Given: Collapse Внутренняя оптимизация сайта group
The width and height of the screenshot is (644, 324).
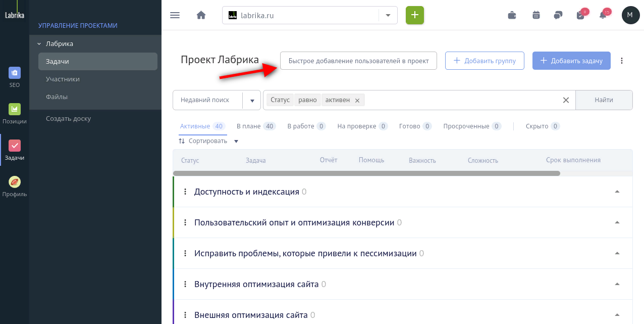Looking at the screenshot, I should [617, 284].
